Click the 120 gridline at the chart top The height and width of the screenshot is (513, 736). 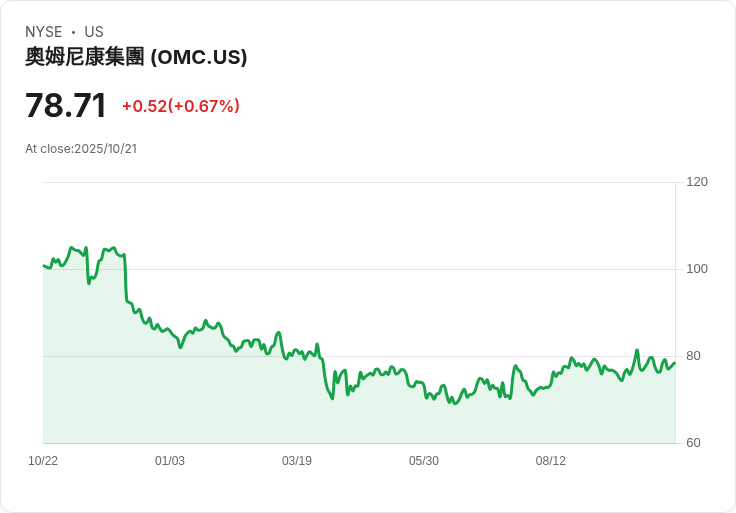coord(360,182)
